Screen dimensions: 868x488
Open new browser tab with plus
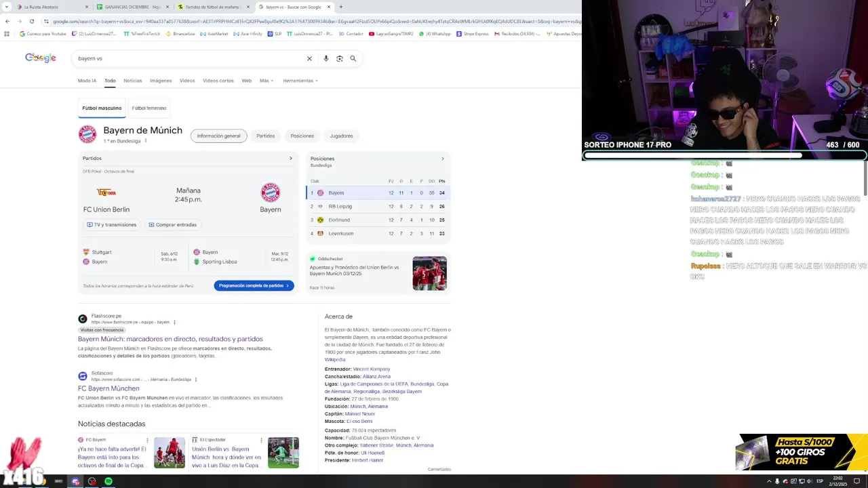[x=340, y=7]
